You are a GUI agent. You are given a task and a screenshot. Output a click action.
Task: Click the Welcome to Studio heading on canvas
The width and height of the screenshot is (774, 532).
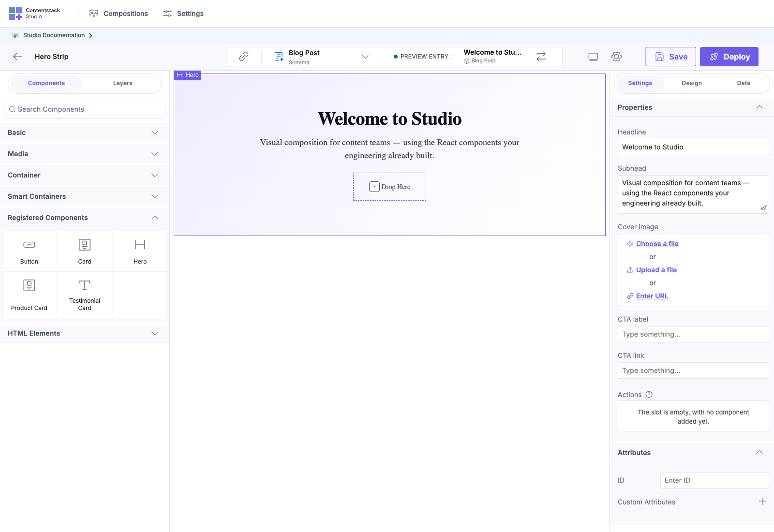pos(389,119)
